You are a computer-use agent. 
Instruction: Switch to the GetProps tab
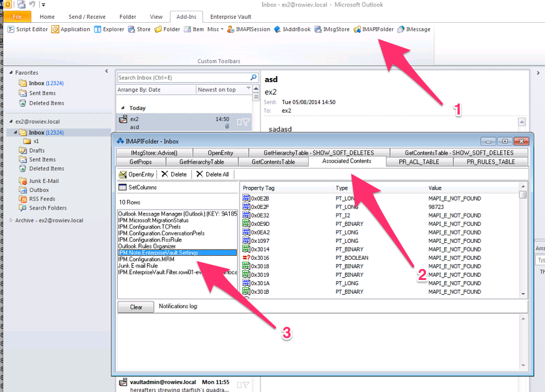pos(141,162)
